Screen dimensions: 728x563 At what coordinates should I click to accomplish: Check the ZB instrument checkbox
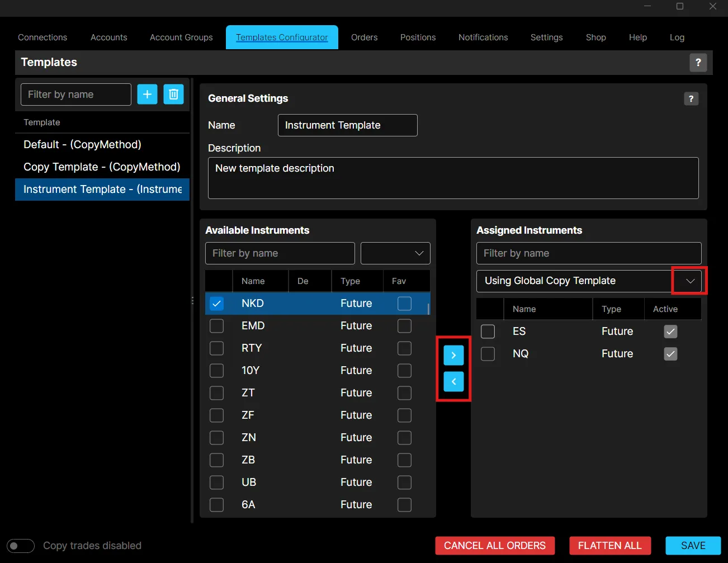coord(216,460)
